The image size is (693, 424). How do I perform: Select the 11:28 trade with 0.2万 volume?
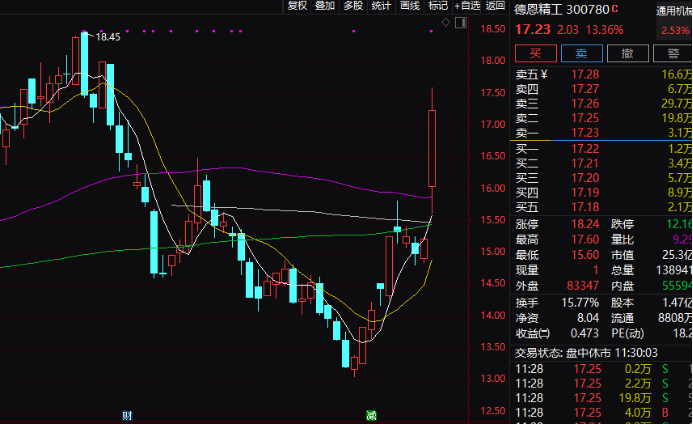pos(602,369)
